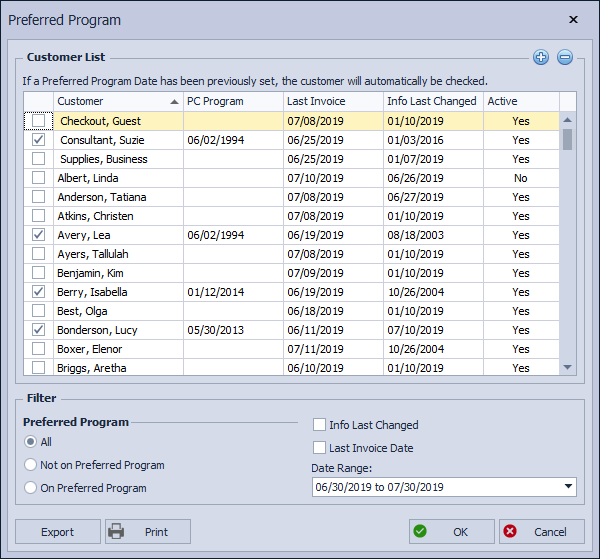The image size is (600, 559).
Task: Sort by Info Last Changed column header
Action: click(434, 101)
